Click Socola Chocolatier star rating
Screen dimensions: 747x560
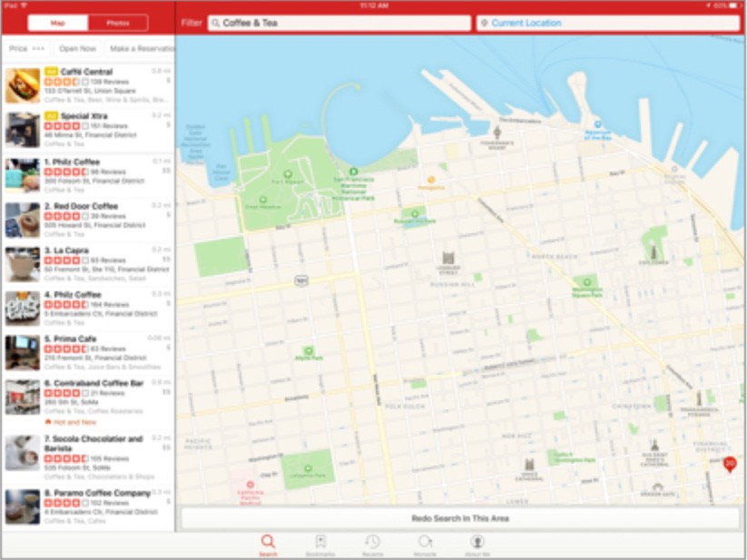coord(65,458)
